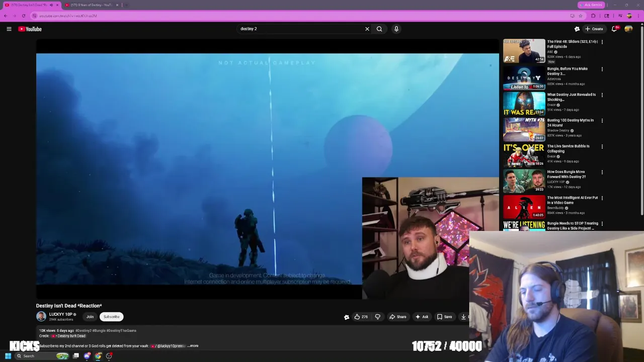Click Ask Gemini in the title bar
Viewport: 644px width, 362px height.
(x=591, y=5)
